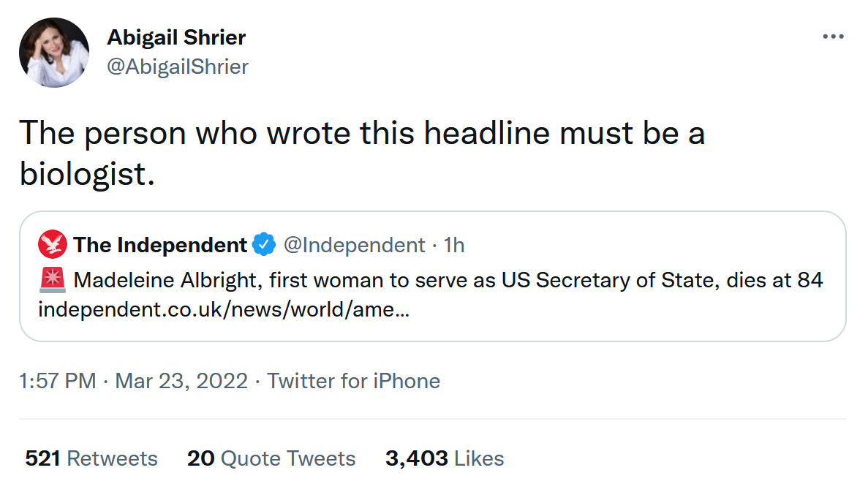
Task: Click the blue verified badge
Action: point(263,245)
